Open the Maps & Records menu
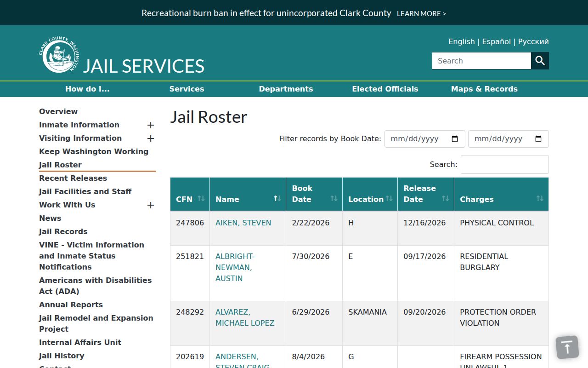Image resolution: width=588 pixels, height=368 pixels. coord(484,89)
